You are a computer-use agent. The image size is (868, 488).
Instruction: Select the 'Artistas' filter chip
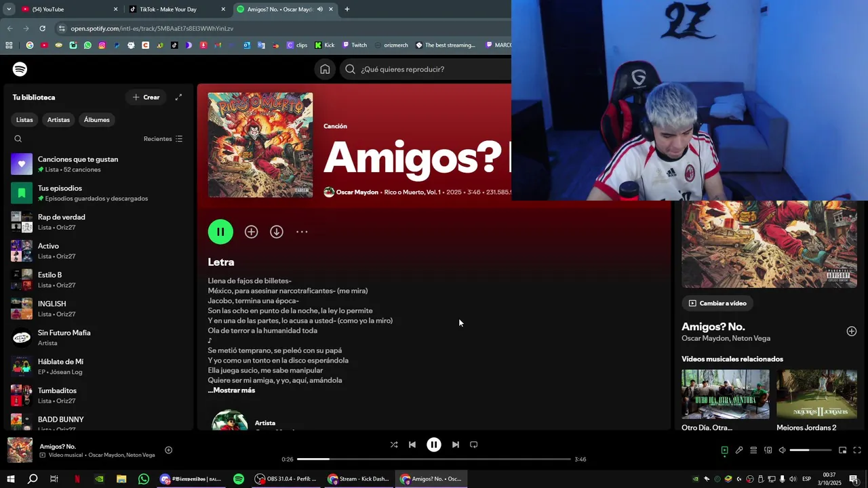tap(58, 120)
